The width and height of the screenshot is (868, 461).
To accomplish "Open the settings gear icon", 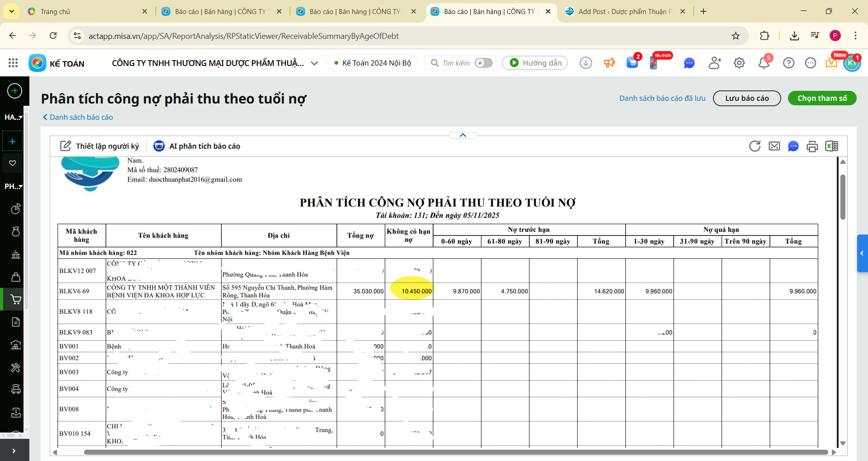I will [739, 63].
